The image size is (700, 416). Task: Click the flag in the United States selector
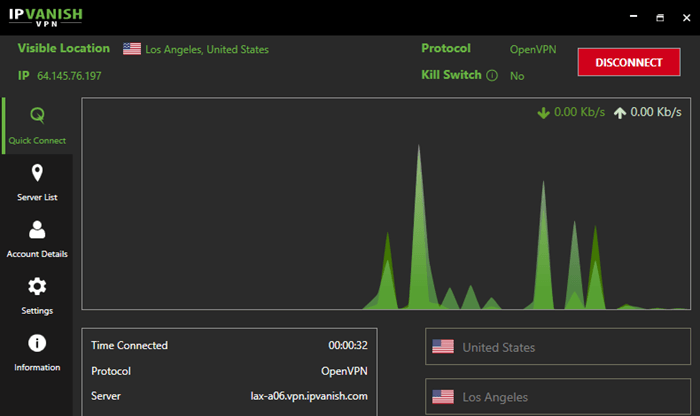point(443,346)
